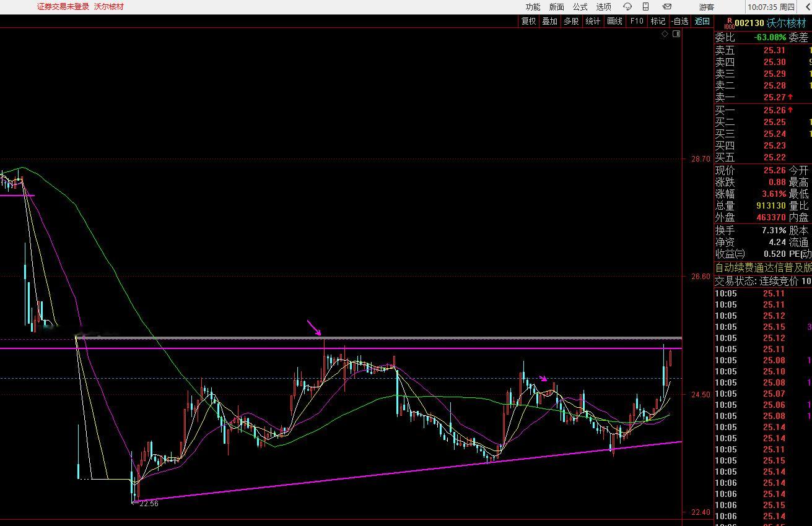
Task: Select 买一 price 25.26
Action: click(x=774, y=110)
